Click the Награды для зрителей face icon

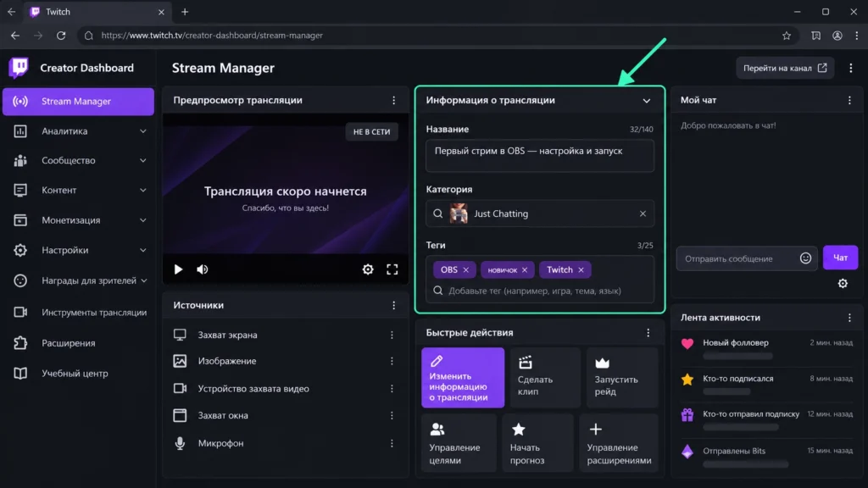pyautogui.click(x=20, y=280)
